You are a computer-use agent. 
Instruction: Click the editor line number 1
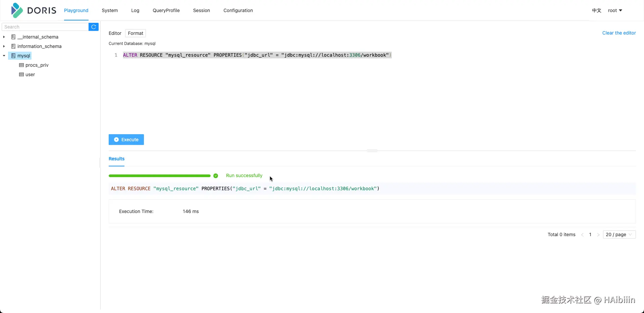pyautogui.click(x=116, y=55)
